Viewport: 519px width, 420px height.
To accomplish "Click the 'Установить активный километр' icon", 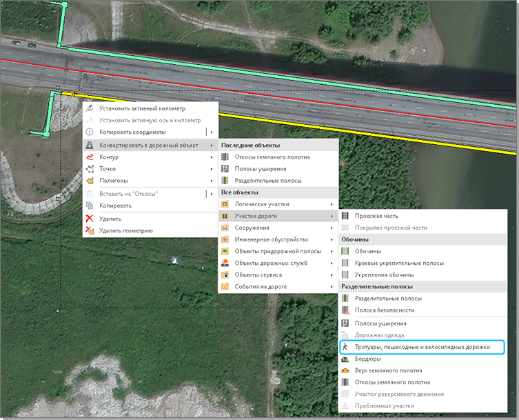I will pos(90,108).
